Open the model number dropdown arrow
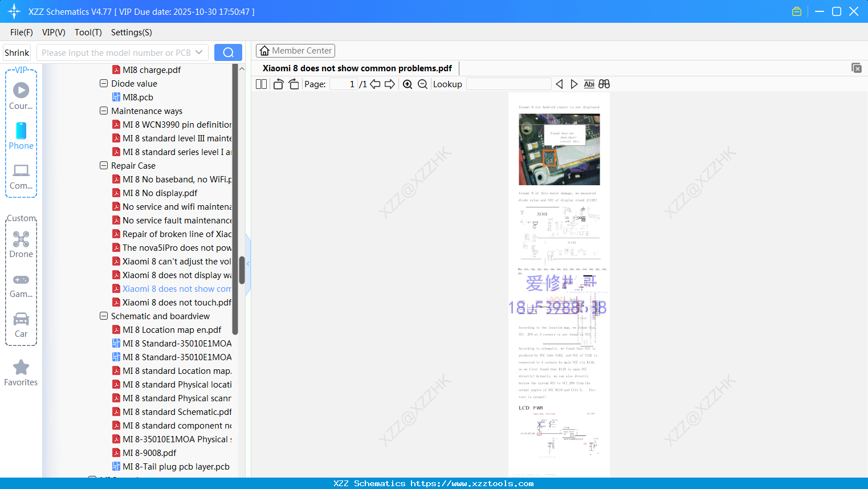The height and width of the screenshot is (489, 868). tap(199, 52)
